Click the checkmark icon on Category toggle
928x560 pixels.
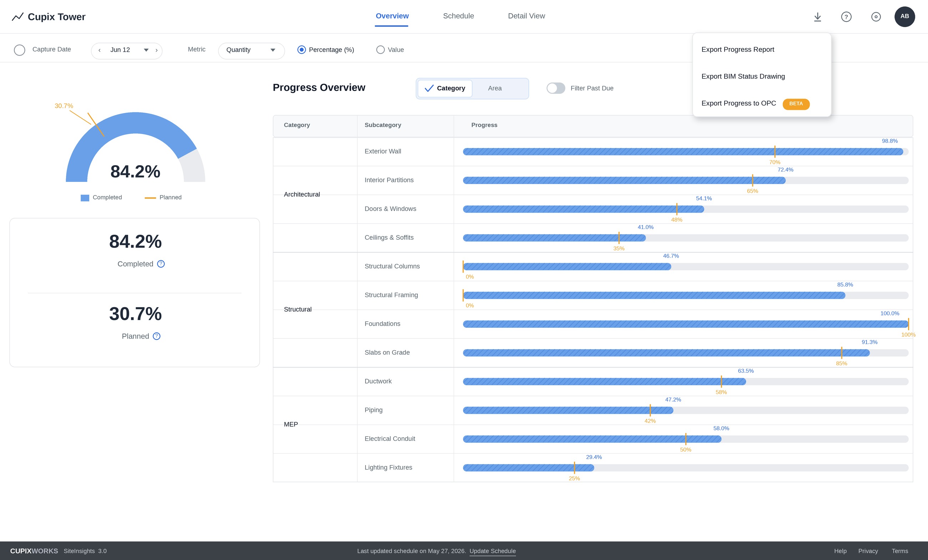point(429,88)
